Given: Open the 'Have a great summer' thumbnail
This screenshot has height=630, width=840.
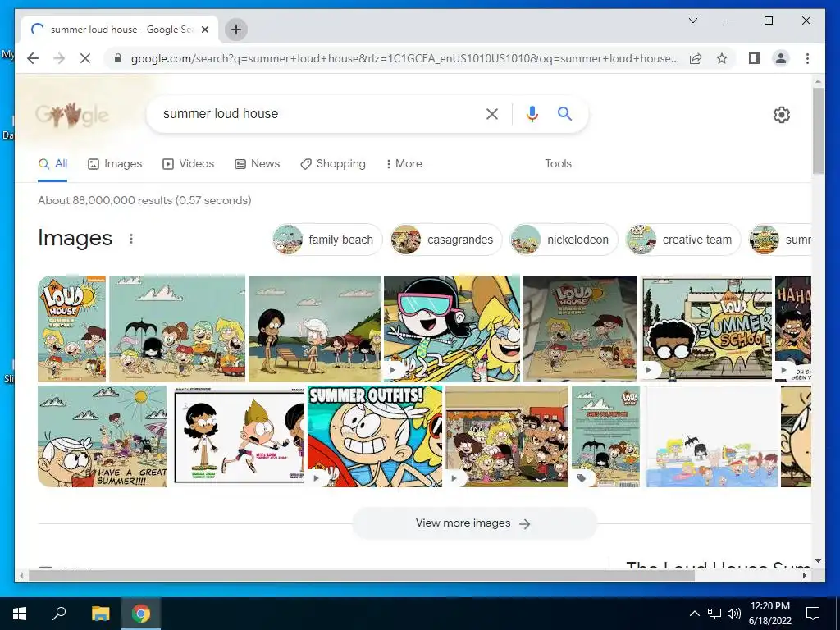Looking at the screenshot, I should (103, 436).
